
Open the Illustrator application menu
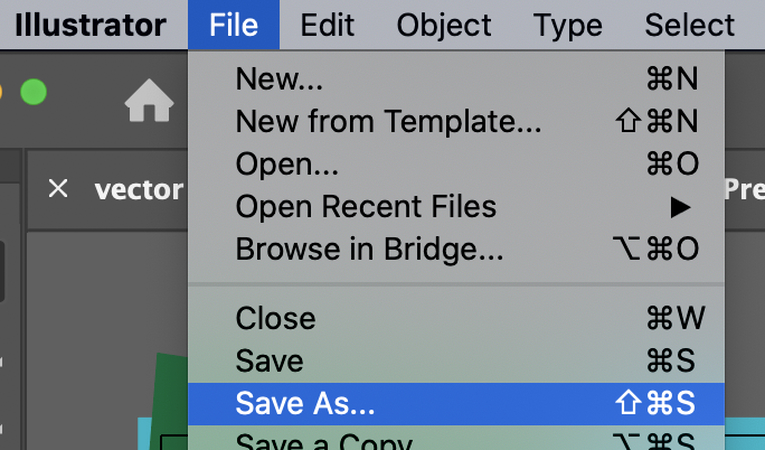(90, 25)
